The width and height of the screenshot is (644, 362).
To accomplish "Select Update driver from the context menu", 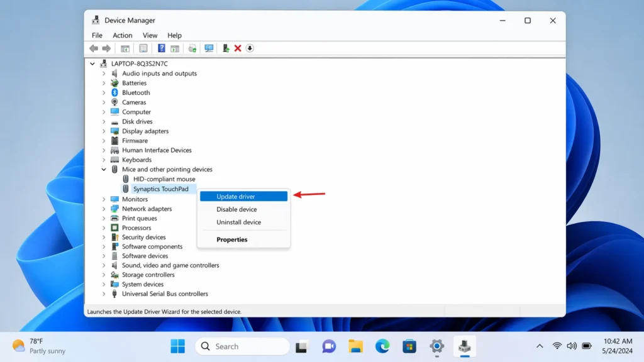I will click(243, 196).
